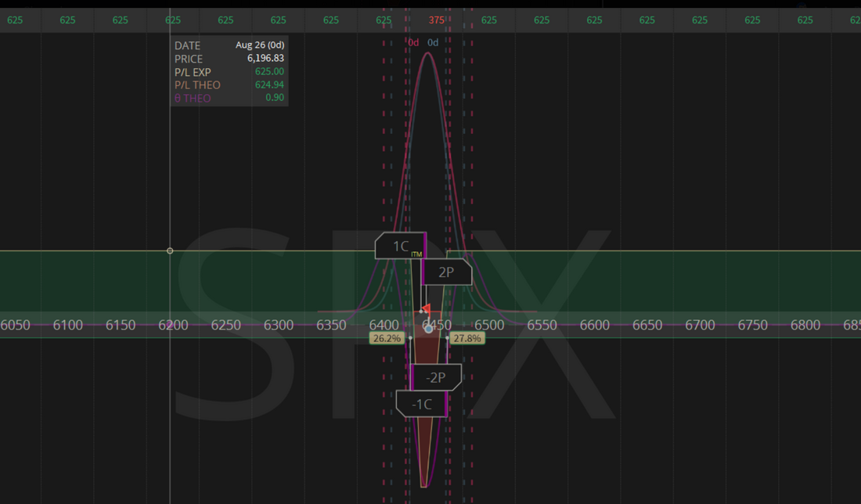861x504 pixels.
Task: Click the red flag marker above the axis
Action: click(x=426, y=309)
